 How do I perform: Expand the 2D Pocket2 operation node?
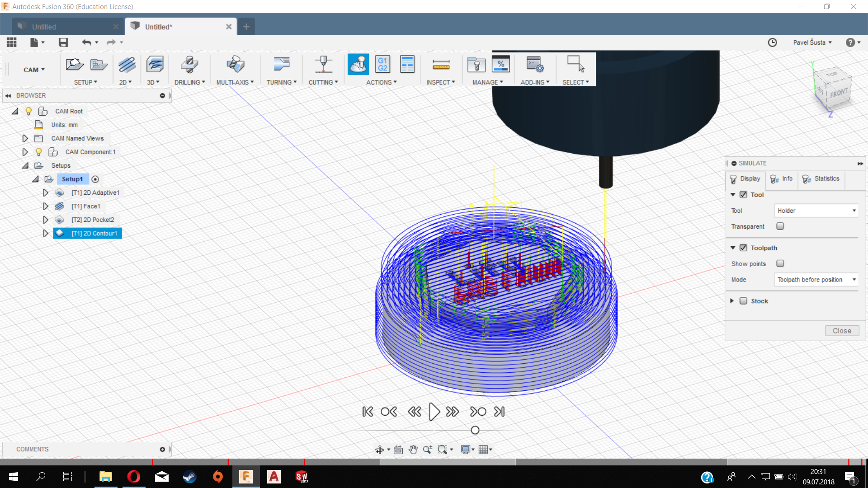(x=45, y=220)
